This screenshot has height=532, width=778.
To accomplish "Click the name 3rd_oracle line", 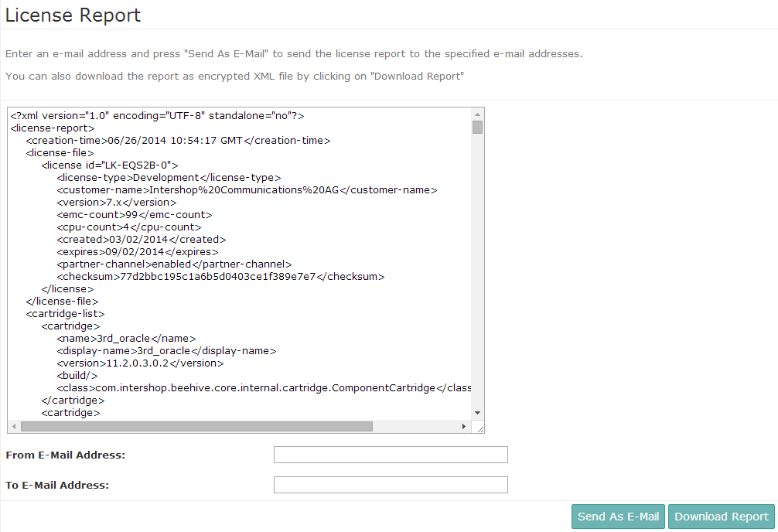I will pyautogui.click(x=126, y=339).
